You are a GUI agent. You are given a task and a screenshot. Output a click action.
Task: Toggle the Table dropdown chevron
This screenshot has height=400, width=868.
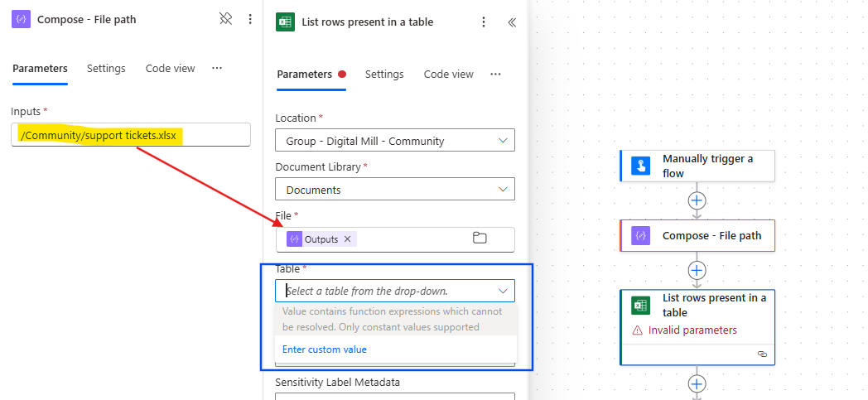tap(503, 291)
